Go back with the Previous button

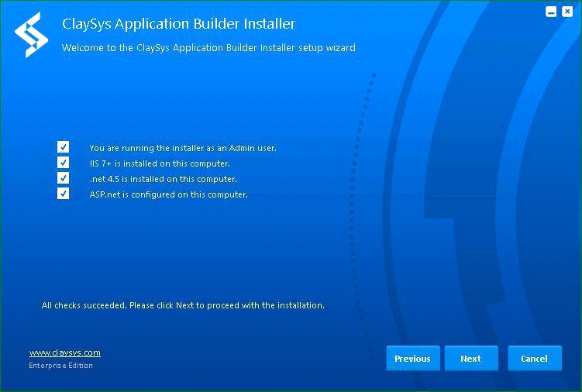click(x=413, y=358)
